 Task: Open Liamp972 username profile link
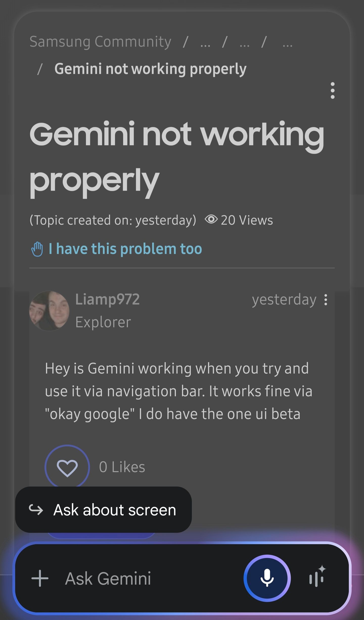point(107,300)
